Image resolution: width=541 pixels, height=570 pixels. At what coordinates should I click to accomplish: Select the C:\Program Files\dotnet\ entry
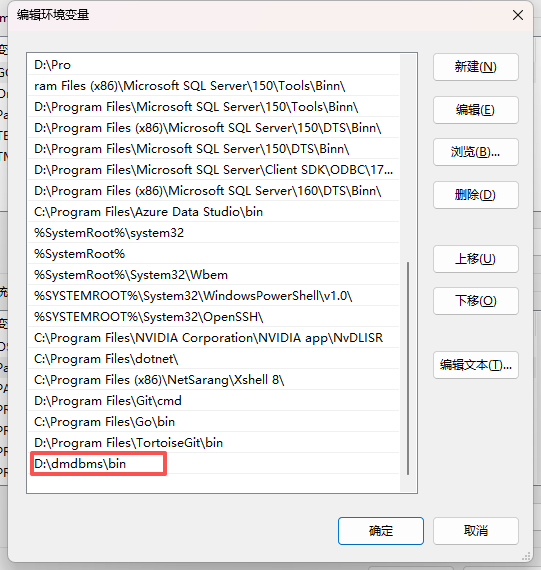pos(214,359)
